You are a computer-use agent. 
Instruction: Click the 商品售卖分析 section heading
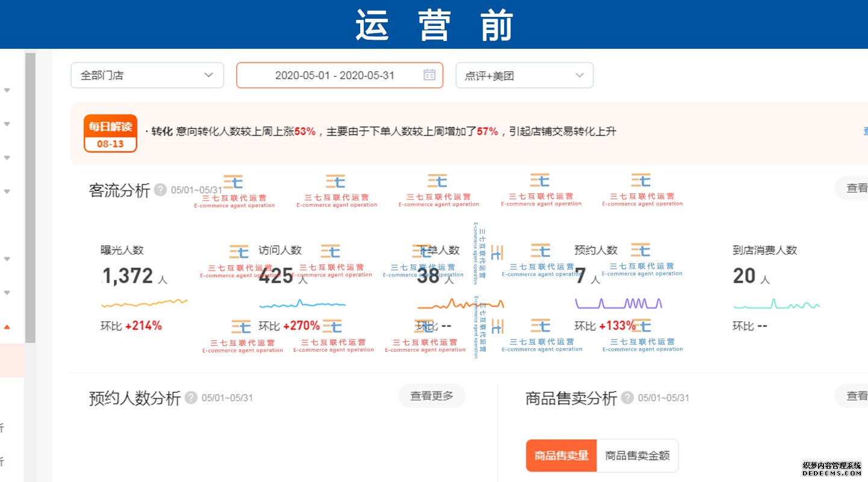pyautogui.click(x=571, y=398)
